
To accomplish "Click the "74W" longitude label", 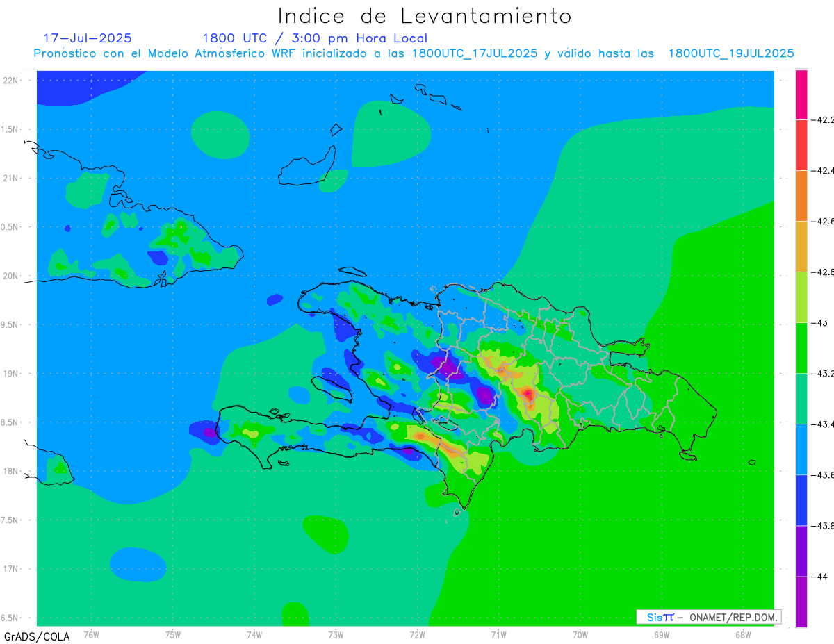I will coord(254,635).
